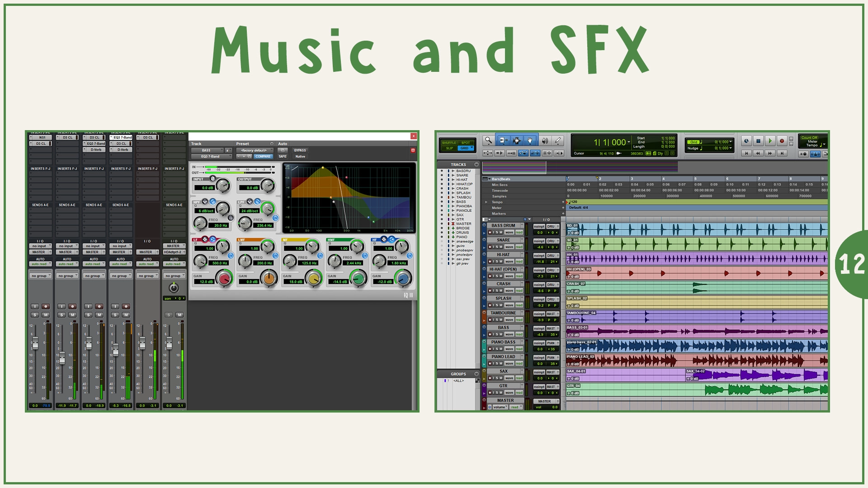Select SHUFFLE edit mode
The width and height of the screenshot is (868, 488).
tap(449, 143)
